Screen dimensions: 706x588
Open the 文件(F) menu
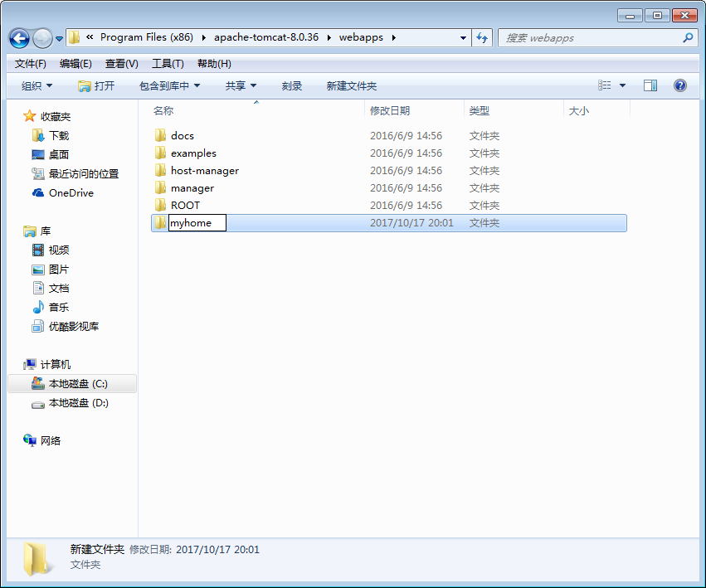click(x=30, y=64)
